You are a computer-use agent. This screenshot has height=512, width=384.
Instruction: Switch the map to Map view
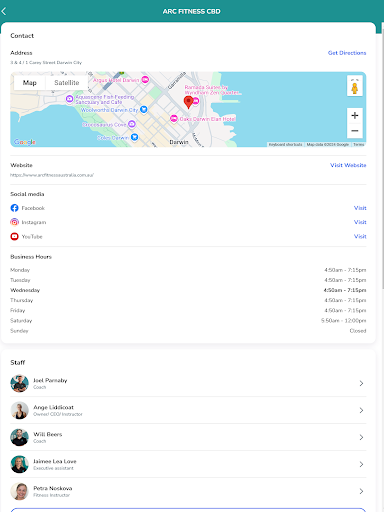click(x=29, y=83)
